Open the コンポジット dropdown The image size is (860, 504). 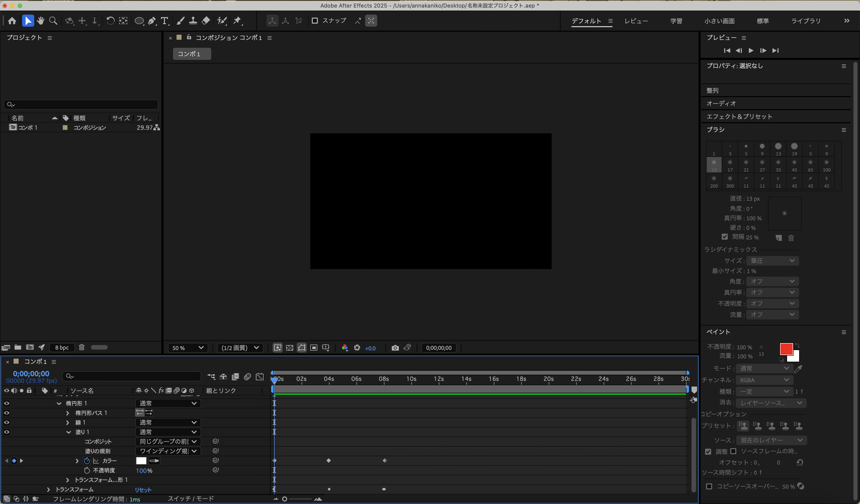coord(168,442)
